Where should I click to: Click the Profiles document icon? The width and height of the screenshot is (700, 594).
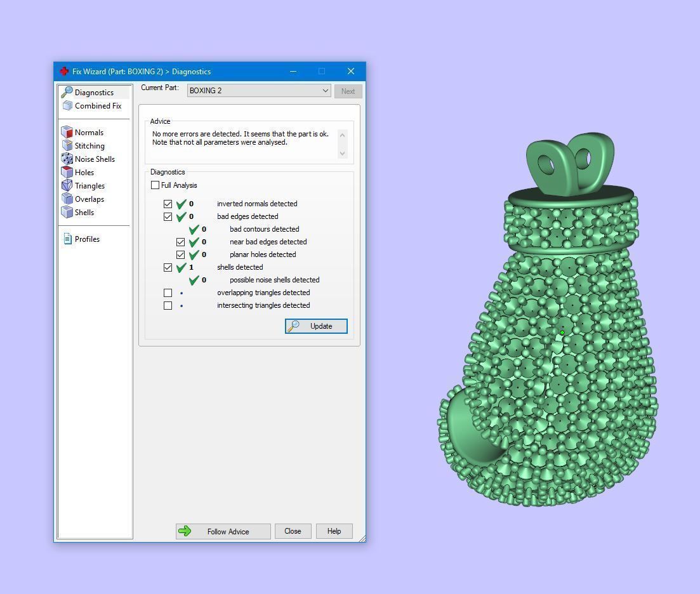click(68, 239)
